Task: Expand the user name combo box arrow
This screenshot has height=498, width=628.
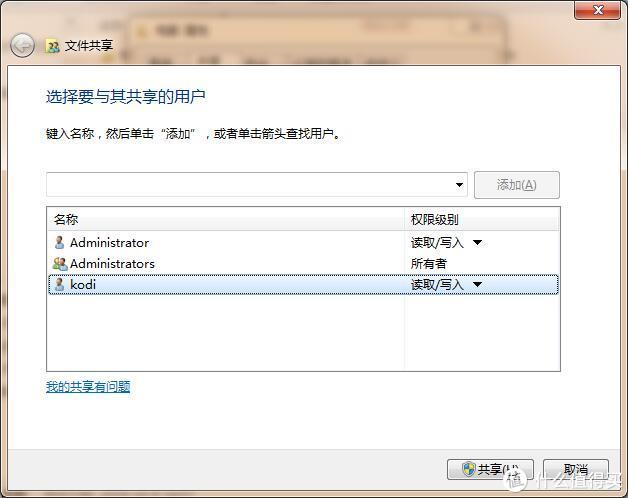Action: point(459,185)
